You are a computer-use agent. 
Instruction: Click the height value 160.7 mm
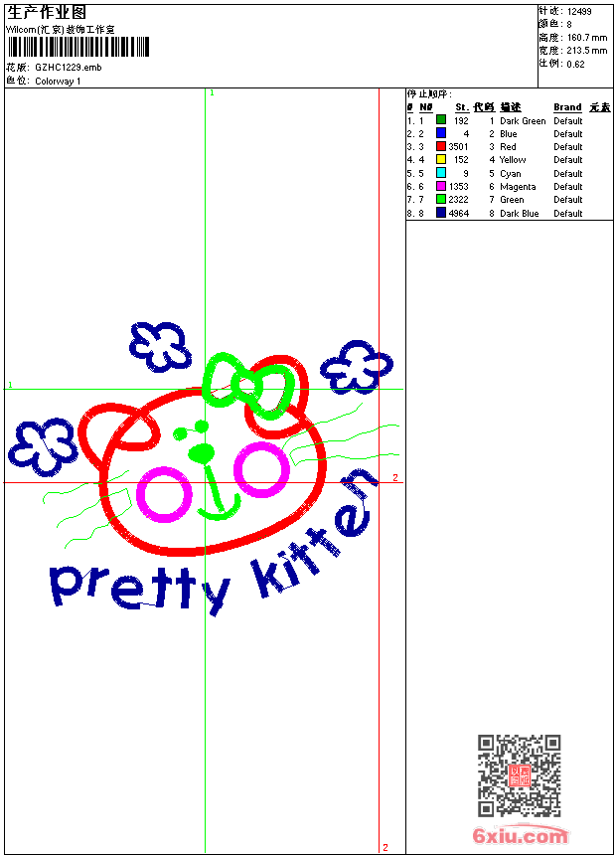click(x=587, y=38)
